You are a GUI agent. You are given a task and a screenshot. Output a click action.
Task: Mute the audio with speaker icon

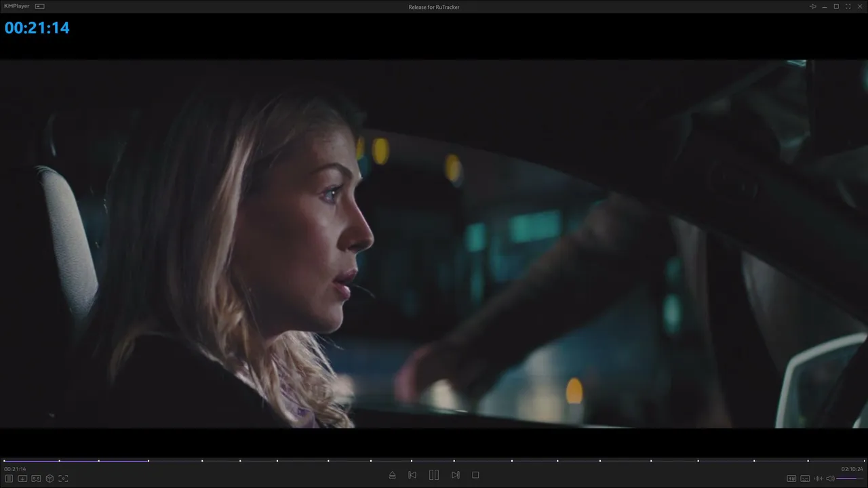[x=830, y=479]
